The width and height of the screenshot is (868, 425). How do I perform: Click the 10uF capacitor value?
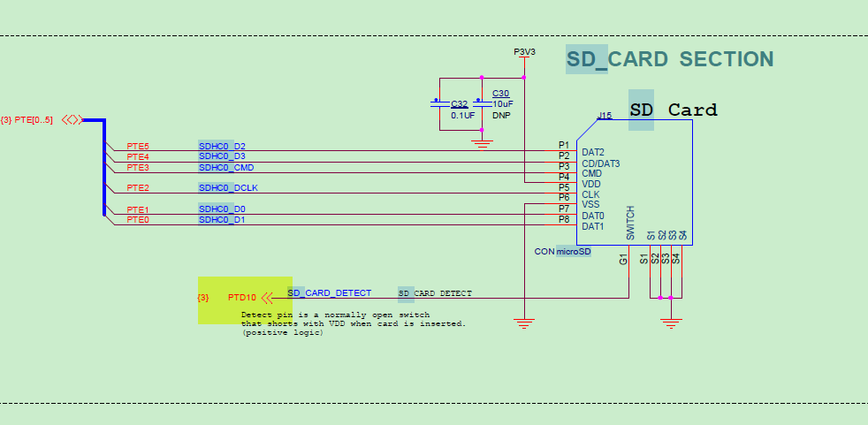[x=501, y=103]
